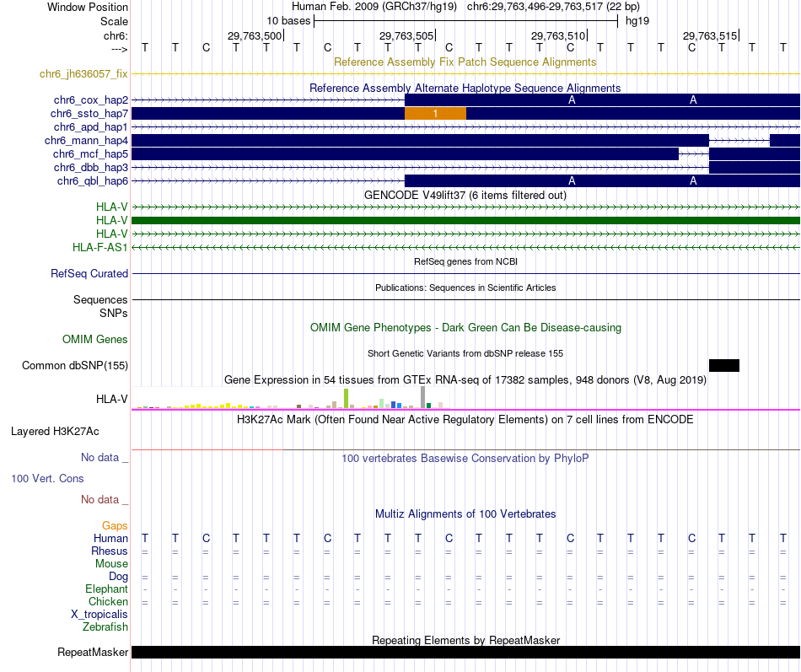Click the RefSeq genes from NCBI title
The height and width of the screenshot is (672, 801).
tap(465, 261)
